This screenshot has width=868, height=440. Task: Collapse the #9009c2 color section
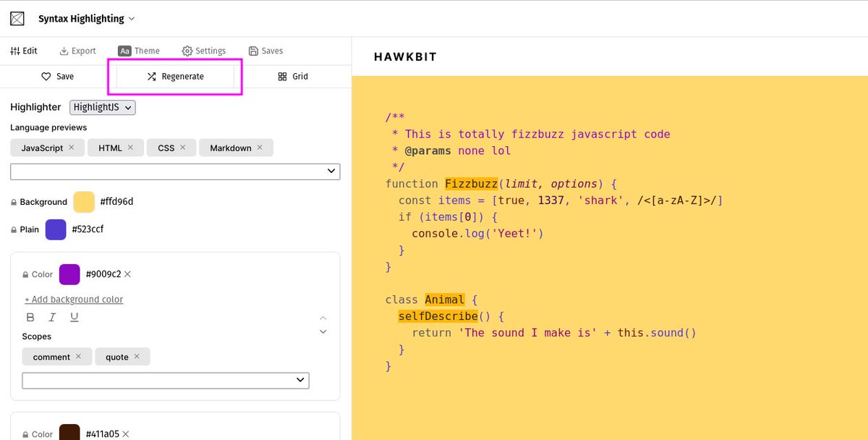[323, 317]
